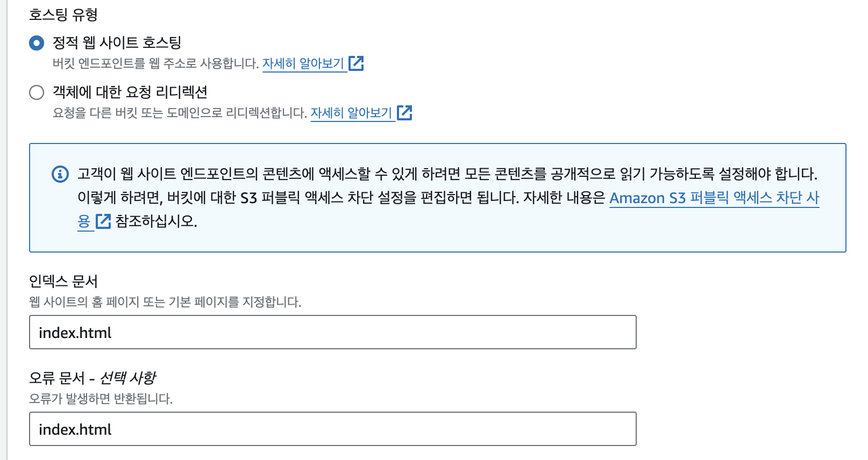This screenshot has height=460, width=868.
Task: Open the Amazon S3 퍼블릭 액세스 차단 link
Action: tap(714, 198)
